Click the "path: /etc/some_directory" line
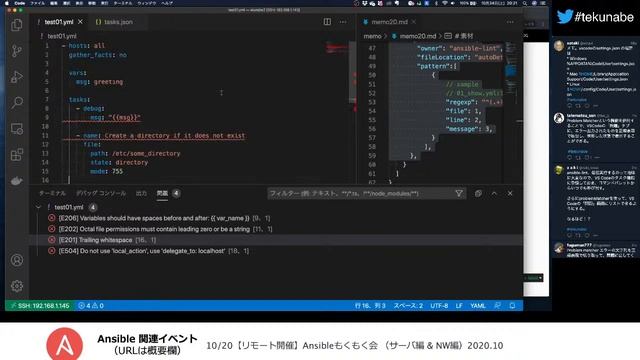 coord(135,153)
